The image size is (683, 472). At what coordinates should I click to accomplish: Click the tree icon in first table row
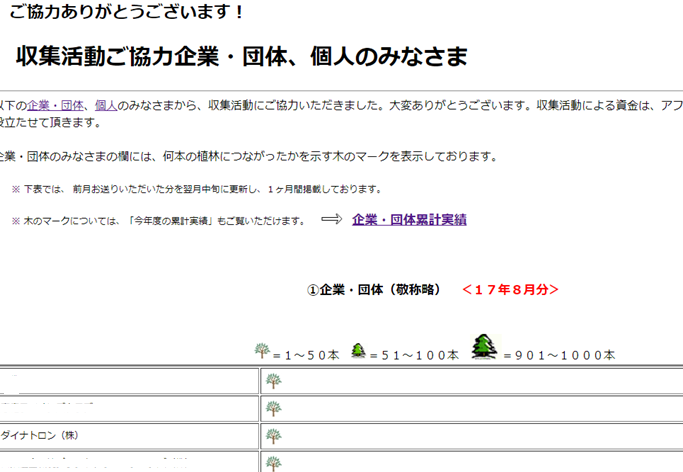point(273,381)
